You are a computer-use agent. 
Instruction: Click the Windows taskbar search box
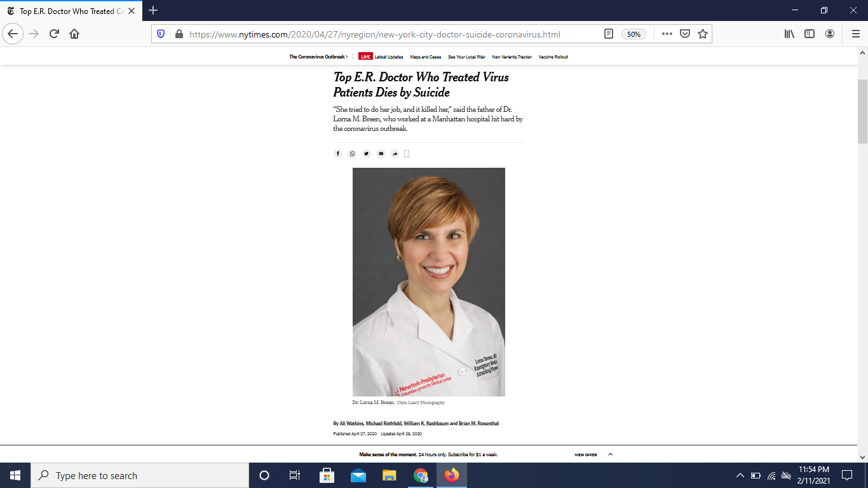[x=140, y=475]
